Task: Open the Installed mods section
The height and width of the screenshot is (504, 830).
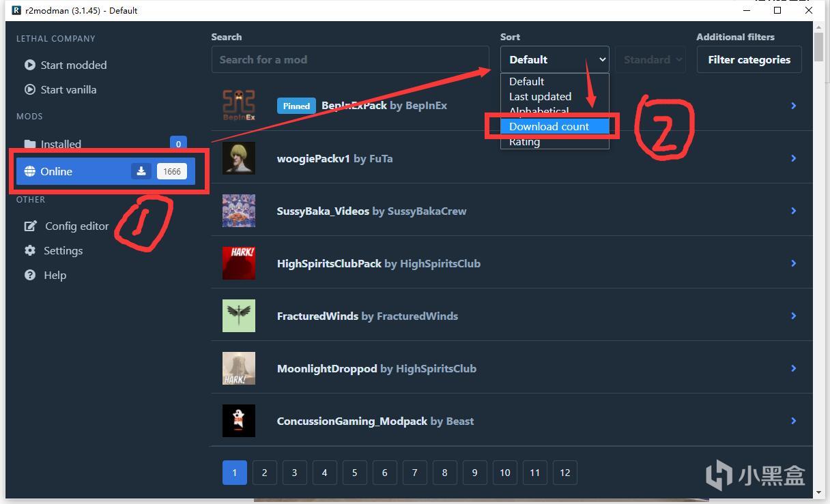Action: [x=106, y=144]
